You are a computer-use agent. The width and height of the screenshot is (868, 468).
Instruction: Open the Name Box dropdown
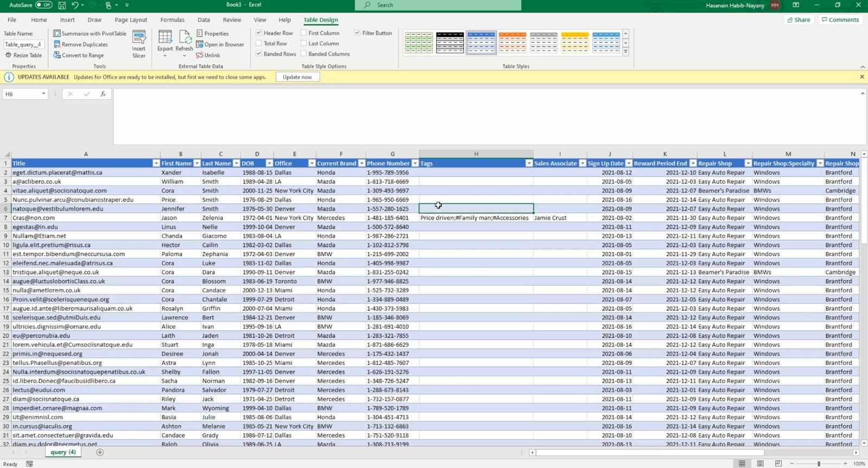(43, 94)
